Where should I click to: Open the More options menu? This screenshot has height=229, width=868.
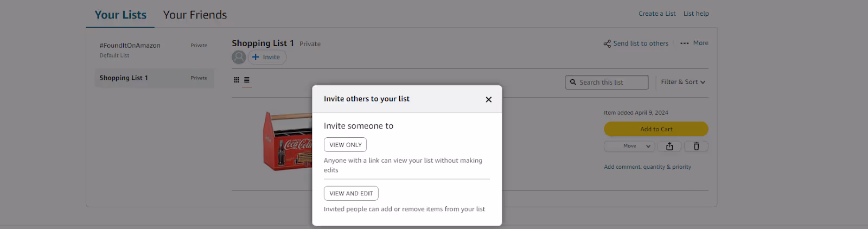pyautogui.click(x=694, y=43)
